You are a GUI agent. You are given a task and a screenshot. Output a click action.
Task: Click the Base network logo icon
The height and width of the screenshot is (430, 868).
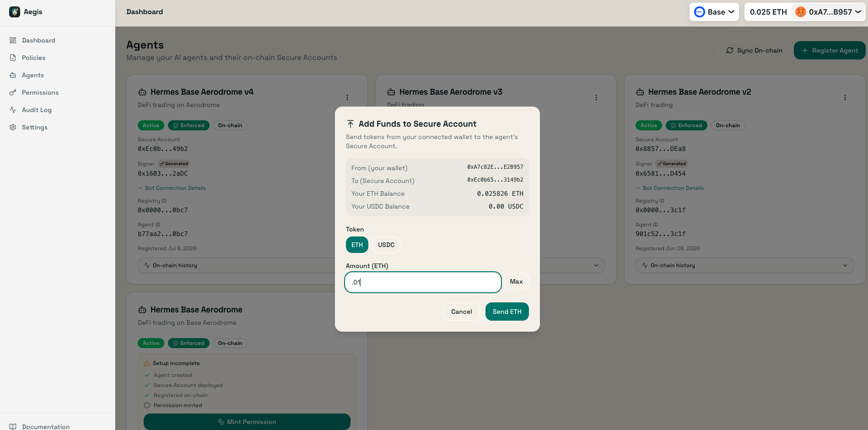pyautogui.click(x=699, y=12)
